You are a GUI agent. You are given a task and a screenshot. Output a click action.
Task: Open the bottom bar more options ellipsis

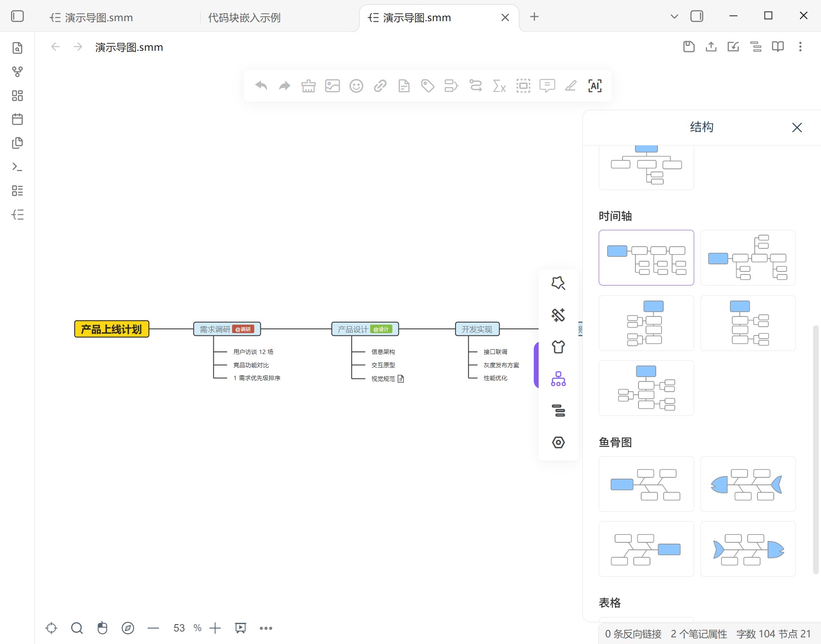(266, 628)
